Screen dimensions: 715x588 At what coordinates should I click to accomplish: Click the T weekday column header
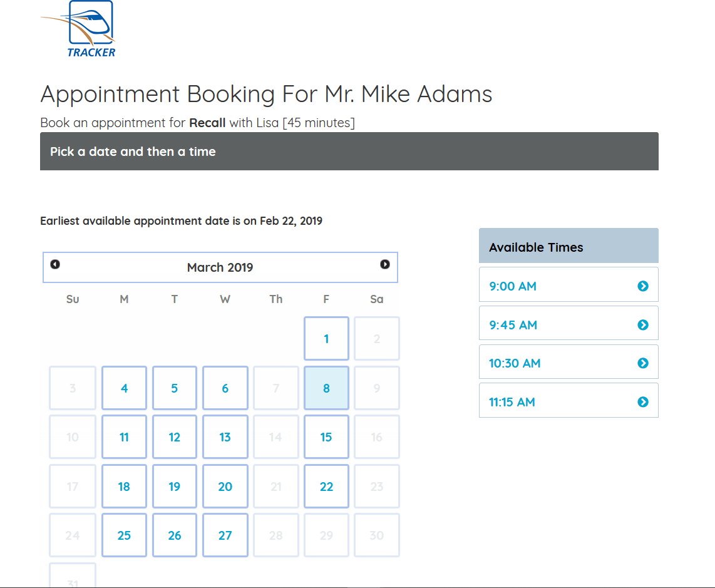pos(175,299)
